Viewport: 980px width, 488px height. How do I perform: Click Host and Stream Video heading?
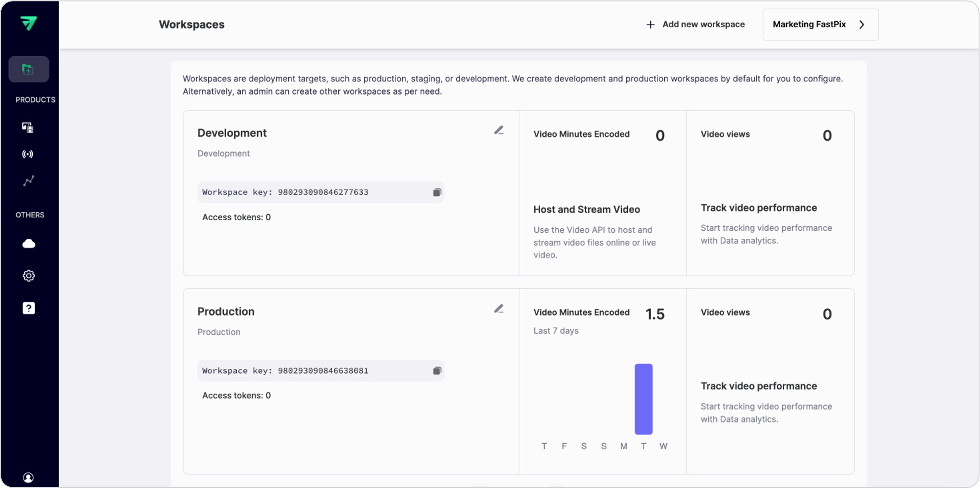(587, 209)
